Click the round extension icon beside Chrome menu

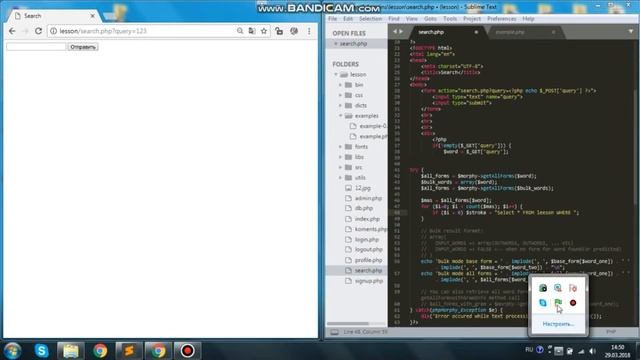click(294, 31)
